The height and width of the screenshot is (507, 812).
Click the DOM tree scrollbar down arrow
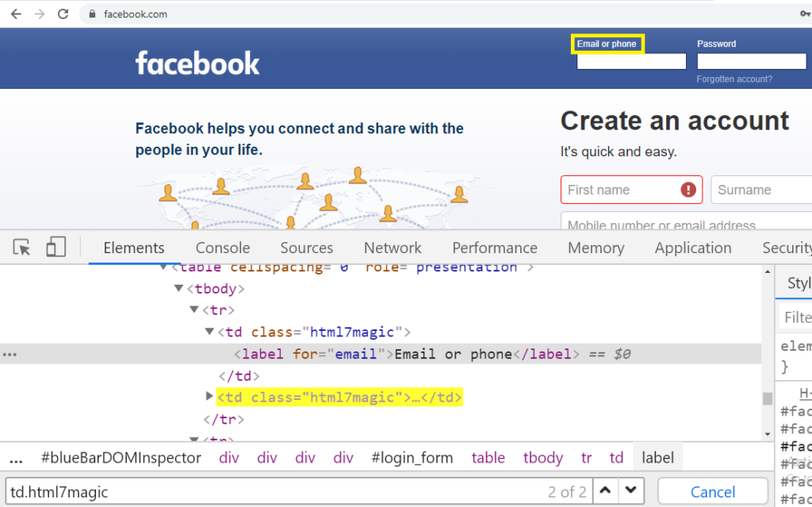point(768,435)
